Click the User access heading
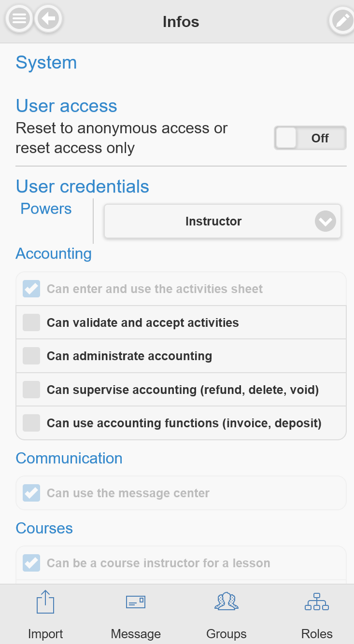Image resolution: width=354 pixels, height=644 pixels. [x=67, y=106]
